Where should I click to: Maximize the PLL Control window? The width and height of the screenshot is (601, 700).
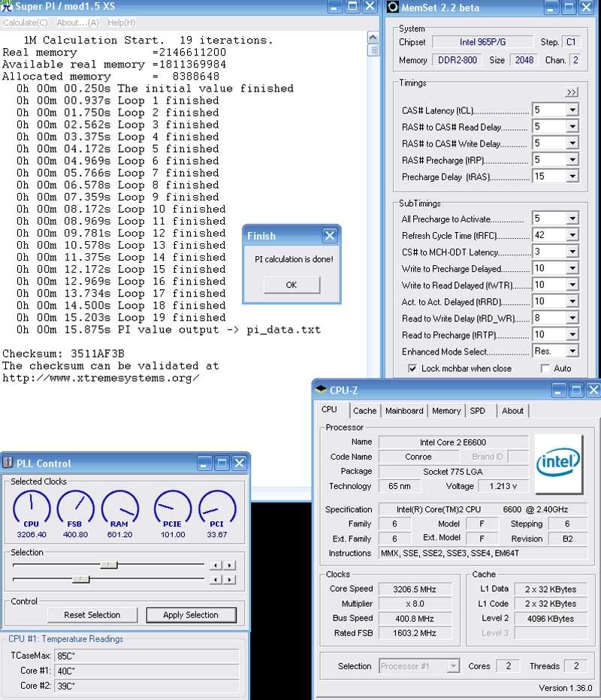[x=222, y=463]
